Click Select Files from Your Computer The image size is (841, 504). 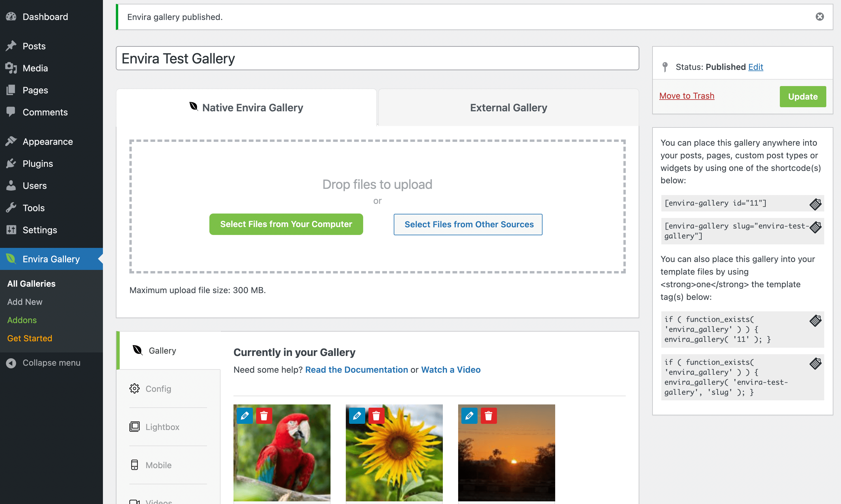click(x=286, y=224)
